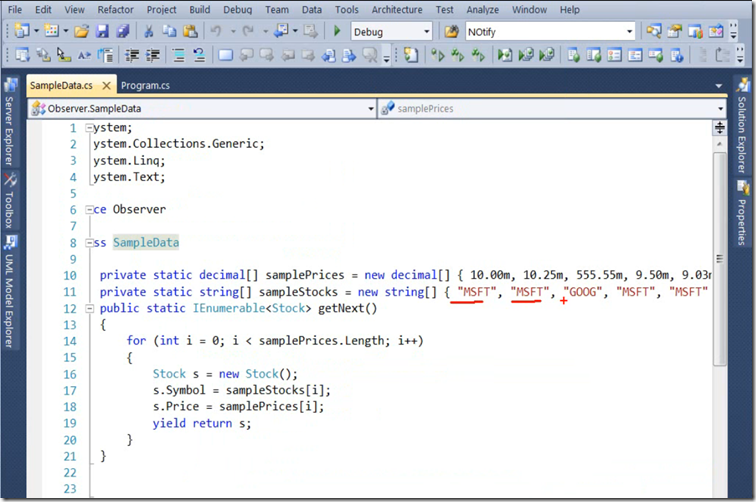756x502 pixels.
Task: Collapse the namespace Observer block
Action: (89, 210)
